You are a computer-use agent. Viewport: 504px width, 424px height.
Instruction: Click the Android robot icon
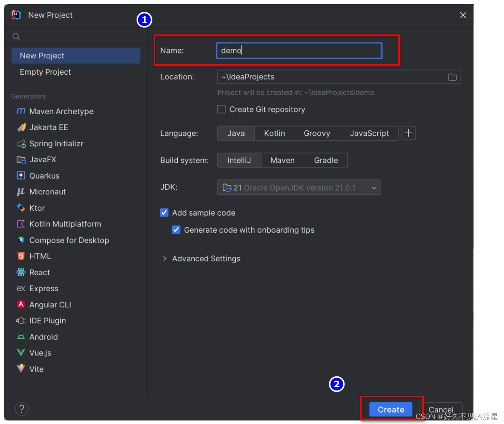[x=21, y=337]
